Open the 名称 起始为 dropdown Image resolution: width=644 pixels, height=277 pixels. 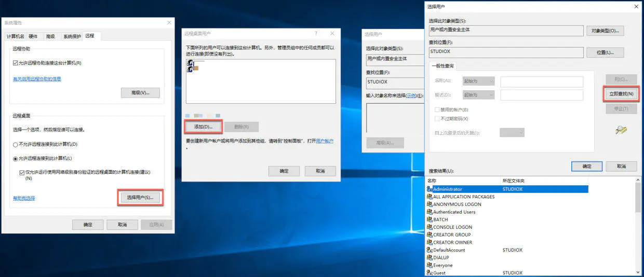click(478, 81)
